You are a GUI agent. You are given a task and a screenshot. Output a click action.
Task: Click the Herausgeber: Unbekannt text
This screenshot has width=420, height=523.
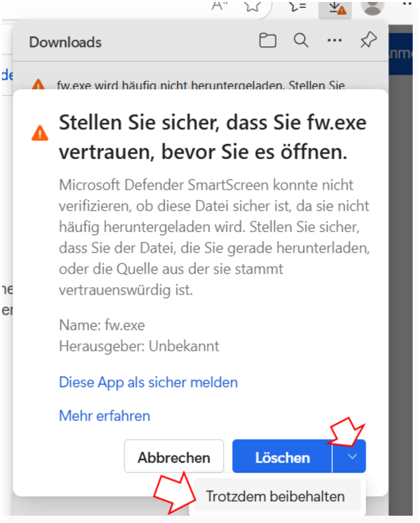[139, 346]
